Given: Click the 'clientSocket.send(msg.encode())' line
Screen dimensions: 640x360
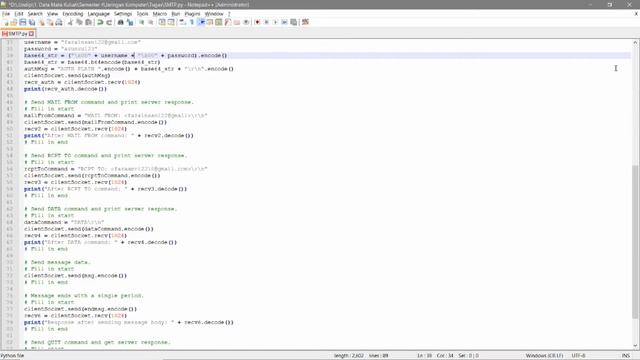Looking at the screenshot, I should (76, 276).
